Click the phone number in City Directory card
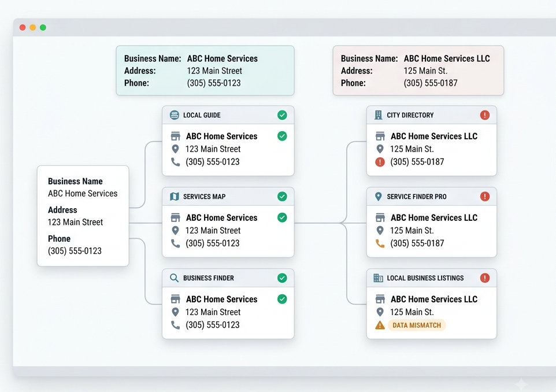Viewport: 556px width, 392px height. tap(417, 162)
